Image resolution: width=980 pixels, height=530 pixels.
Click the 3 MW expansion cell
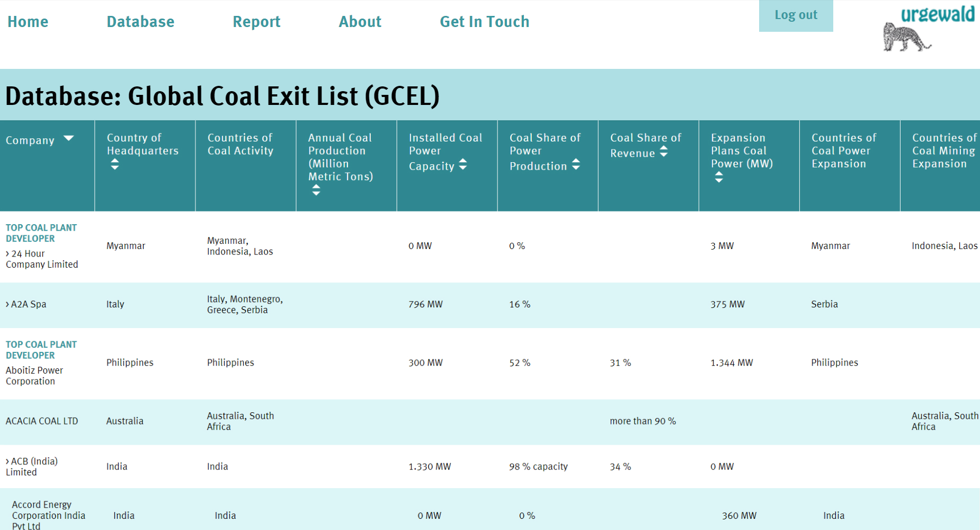[722, 246]
